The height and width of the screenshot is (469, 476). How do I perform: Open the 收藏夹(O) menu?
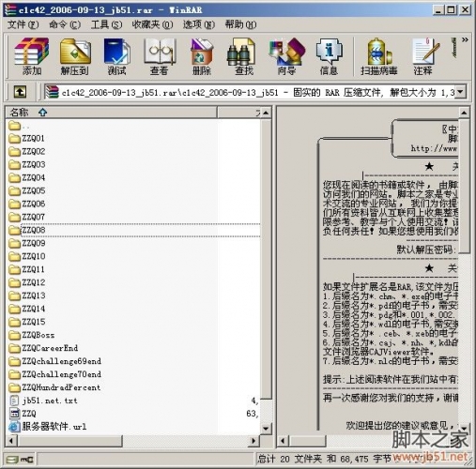click(152, 24)
